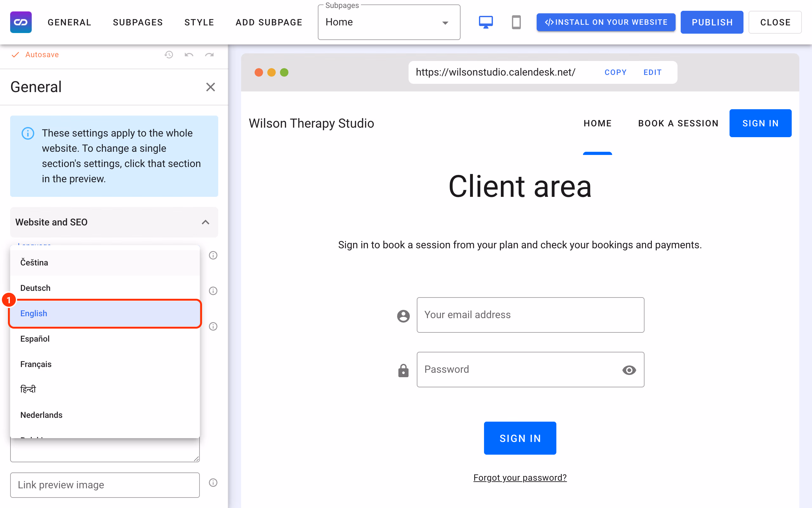
Task: Click BOOK A SESSION in preview navigation
Action: click(x=678, y=123)
